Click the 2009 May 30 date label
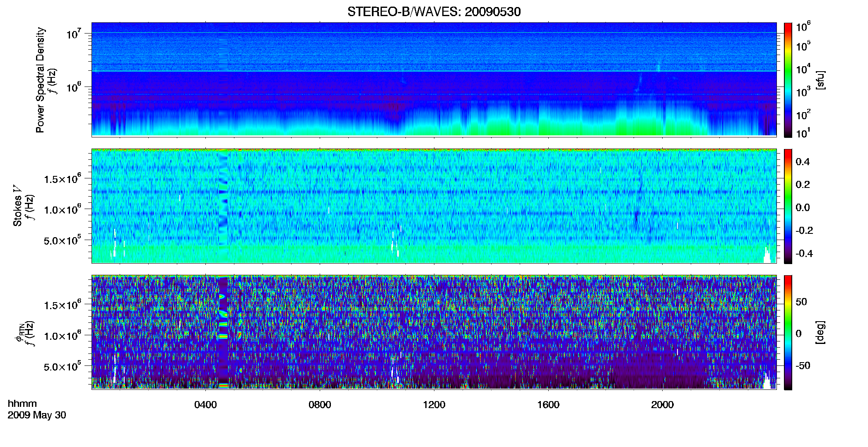This screenshot has height=447, width=868. 37,415
